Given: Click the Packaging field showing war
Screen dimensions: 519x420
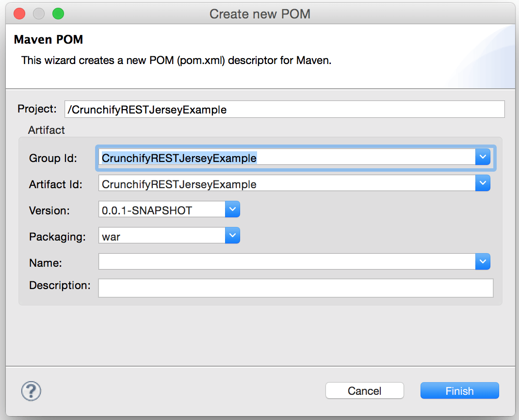Looking at the screenshot, I should point(162,237).
